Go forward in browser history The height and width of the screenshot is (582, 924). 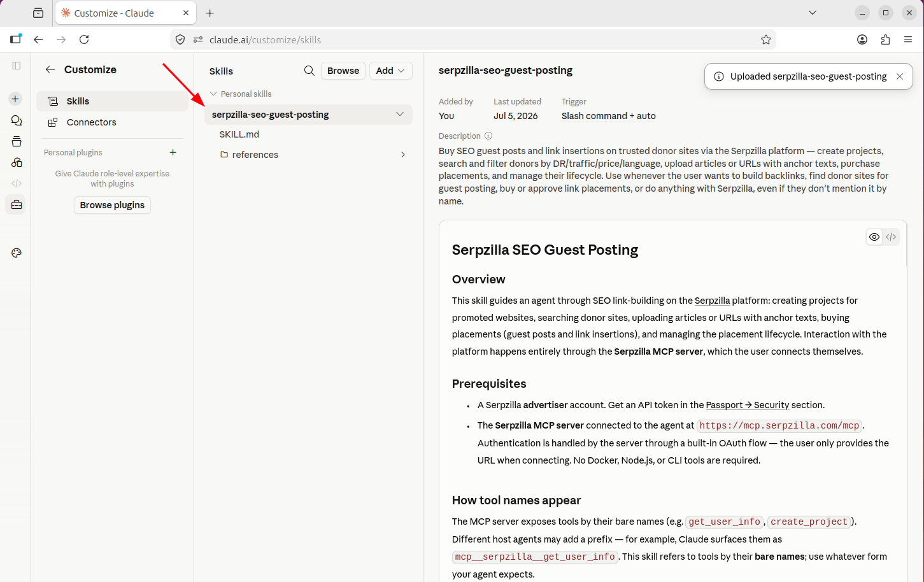pyautogui.click(x=61, y=39)
